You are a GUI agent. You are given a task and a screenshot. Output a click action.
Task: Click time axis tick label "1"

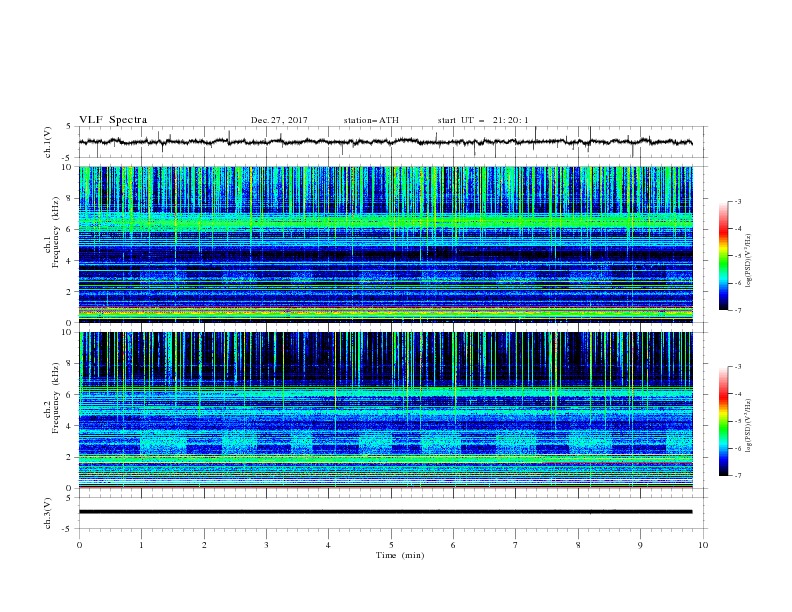pyautogui.click(x=141, y=545)
